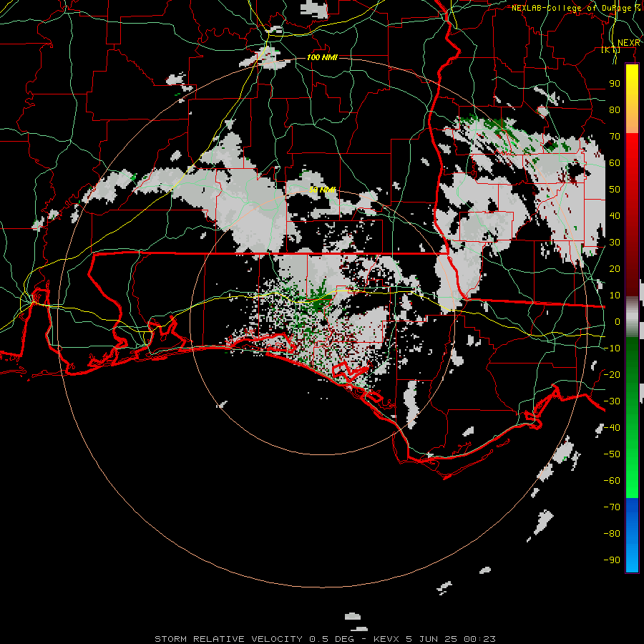Click the -30 value on velocity scale
The height and width of the screenshot is (644, 644).
[612, 401]
